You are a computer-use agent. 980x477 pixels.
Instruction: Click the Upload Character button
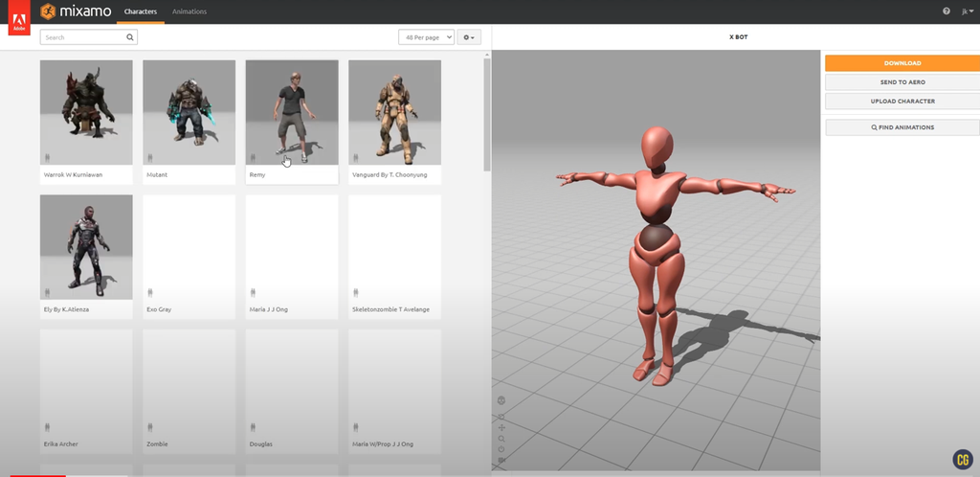pos(902,101)
